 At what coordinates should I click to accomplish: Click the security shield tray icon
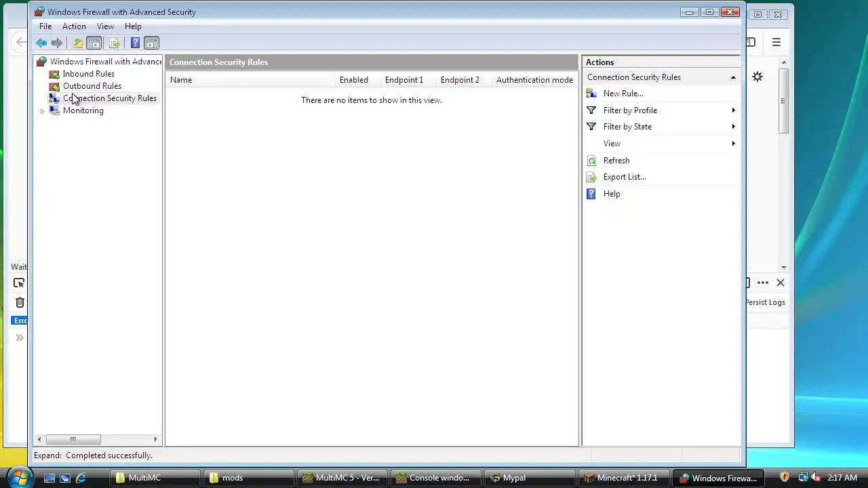785,477
